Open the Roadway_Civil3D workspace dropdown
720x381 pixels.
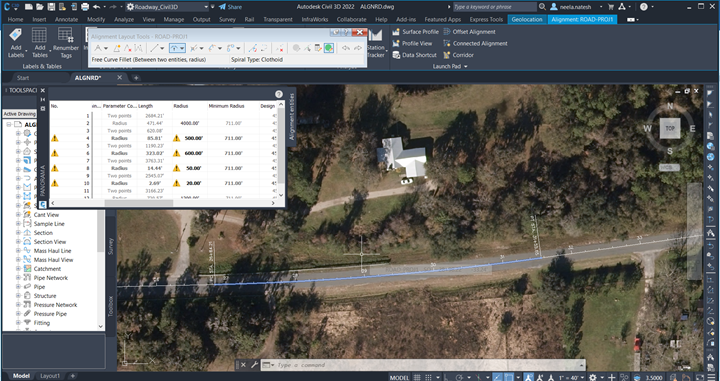[167, 7]
